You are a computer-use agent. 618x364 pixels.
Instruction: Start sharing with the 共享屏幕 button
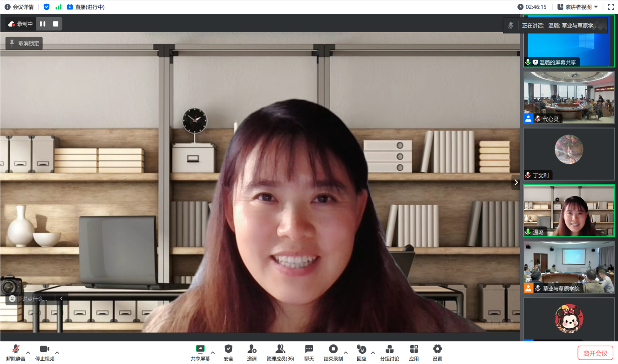click(x=200, y=353)
